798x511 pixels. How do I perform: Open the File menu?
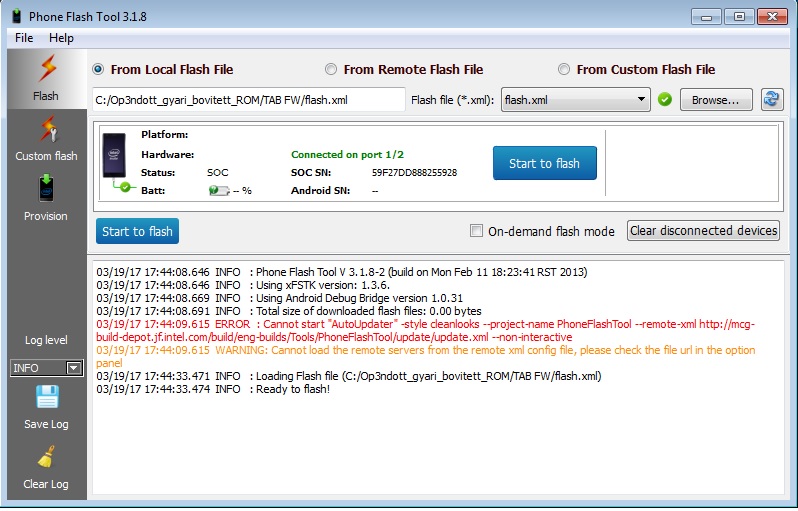click(x=24, y=38)
